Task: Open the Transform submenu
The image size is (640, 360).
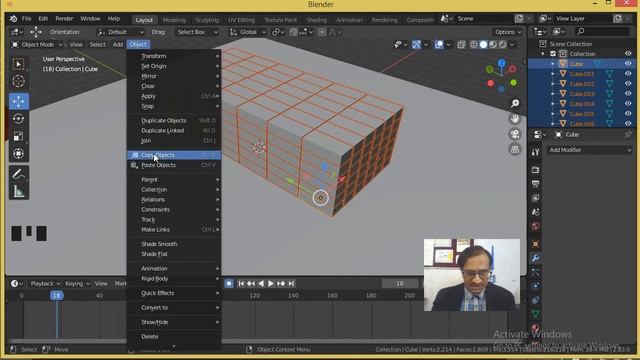Action: point(174,56)
